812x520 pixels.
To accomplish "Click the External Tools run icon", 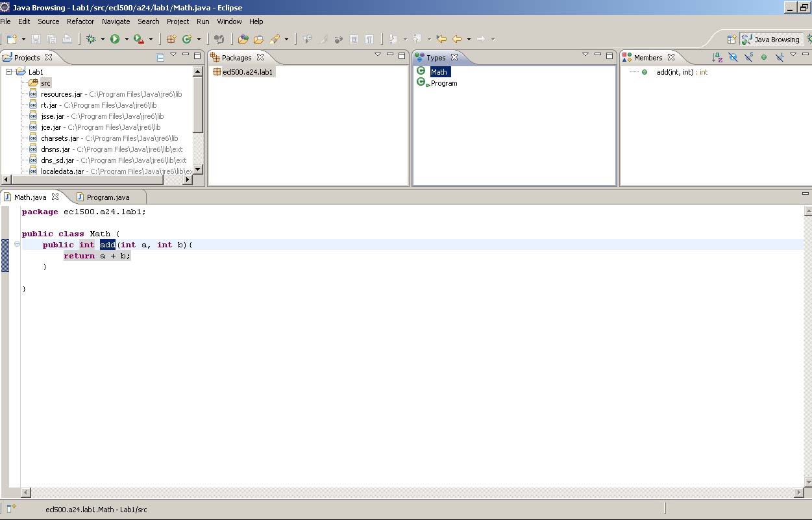I will pos(138,39).
